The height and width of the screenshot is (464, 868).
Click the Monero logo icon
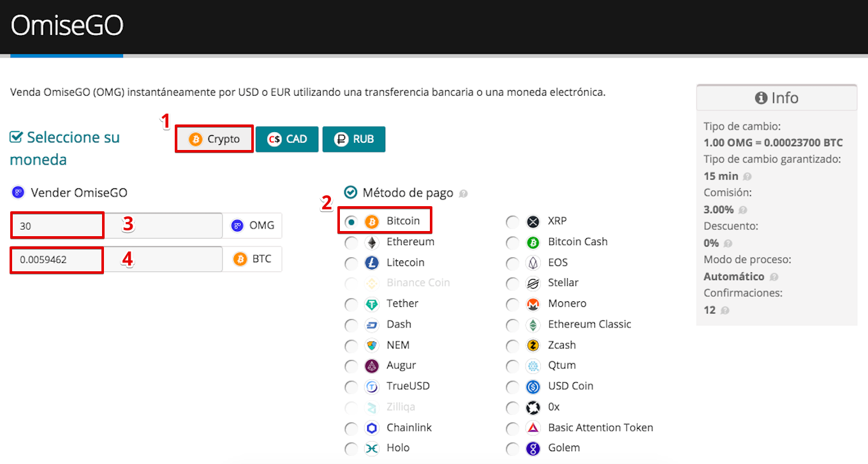point(533,304)
